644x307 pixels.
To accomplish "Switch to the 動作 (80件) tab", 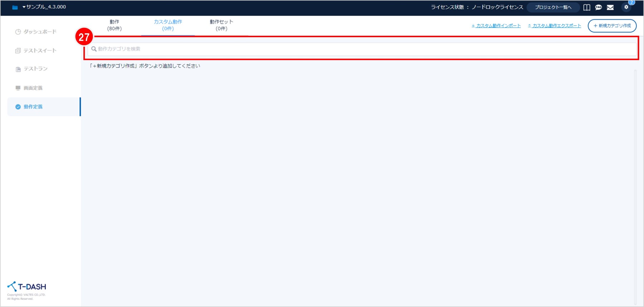I will pyautogui.click(x=114, y=25).
